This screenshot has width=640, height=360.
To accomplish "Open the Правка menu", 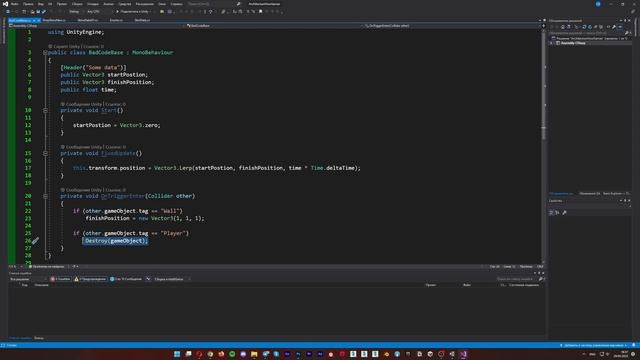I will tap(28, 4).
